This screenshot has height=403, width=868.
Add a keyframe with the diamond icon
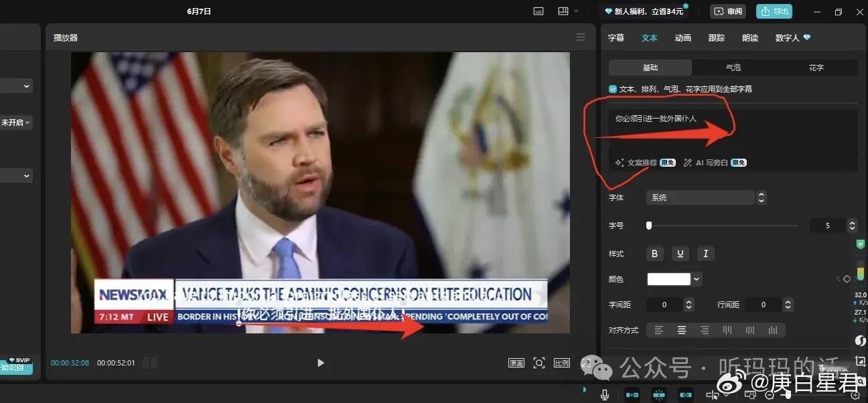click(847, 279)
